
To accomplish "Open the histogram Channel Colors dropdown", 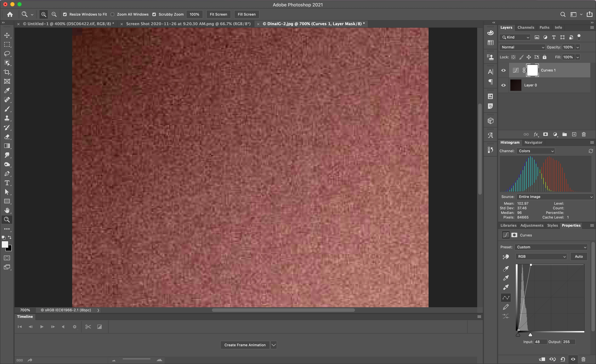I will (536, 151).
